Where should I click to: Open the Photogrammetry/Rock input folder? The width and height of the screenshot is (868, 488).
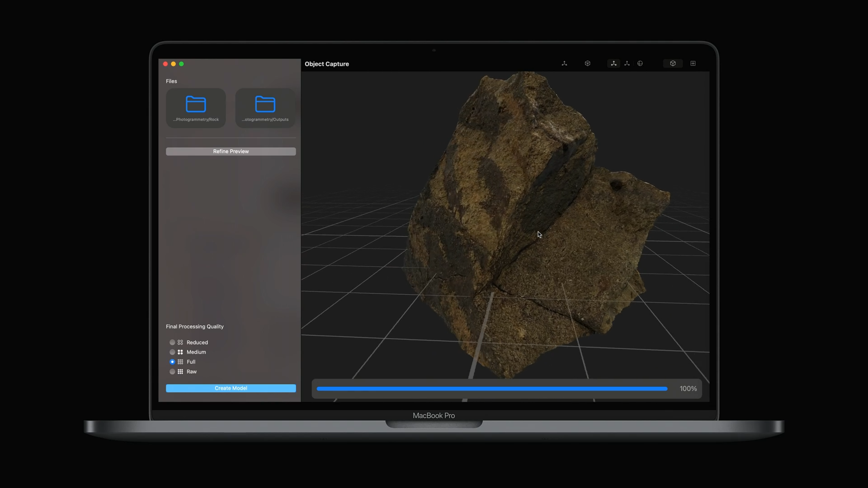[196, 108]
